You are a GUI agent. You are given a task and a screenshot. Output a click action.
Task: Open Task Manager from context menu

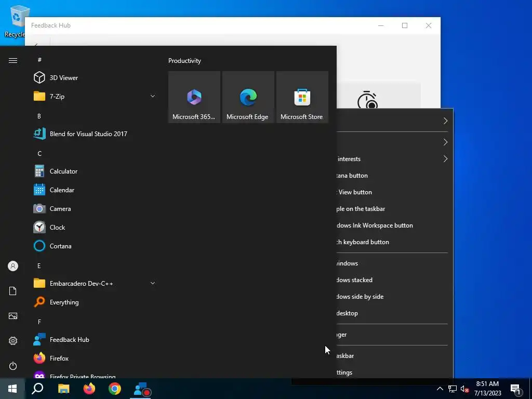(x=395, y=335)
